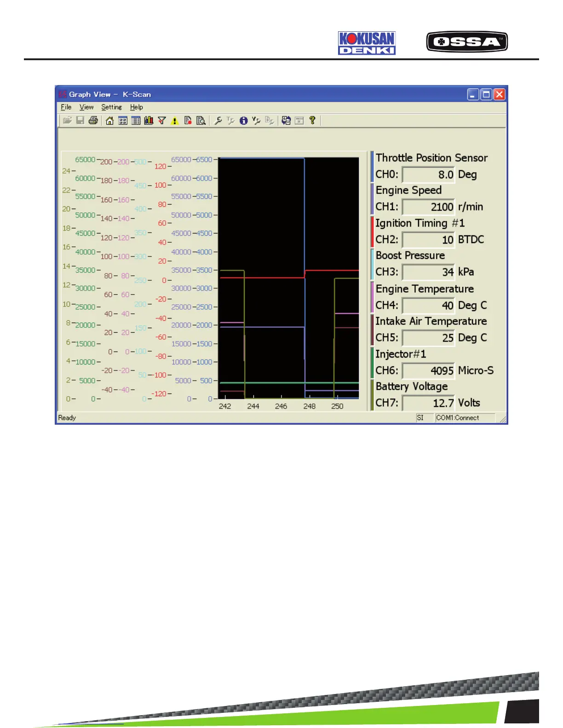
Task: Click the blue information icon
Action: [243, 120]
